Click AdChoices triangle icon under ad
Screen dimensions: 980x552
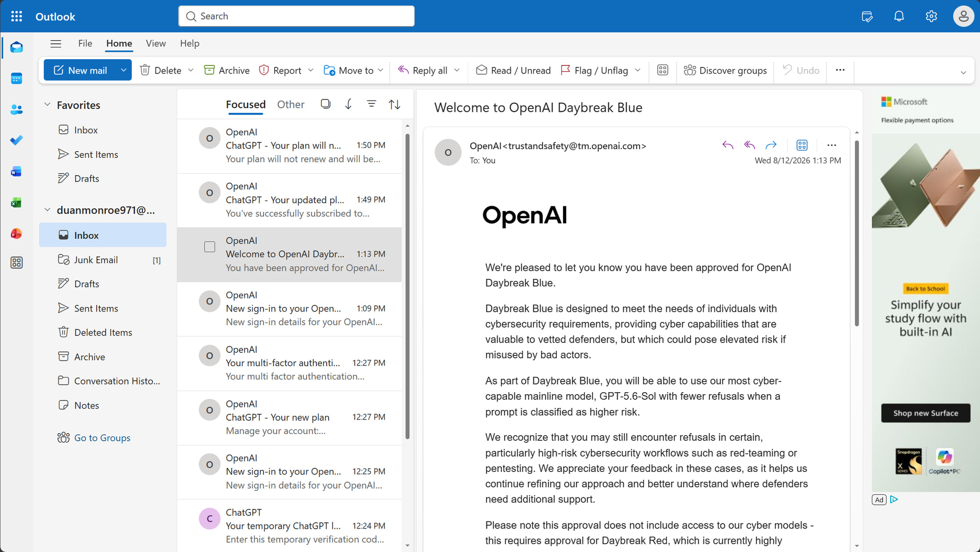(x=894, y=500)
